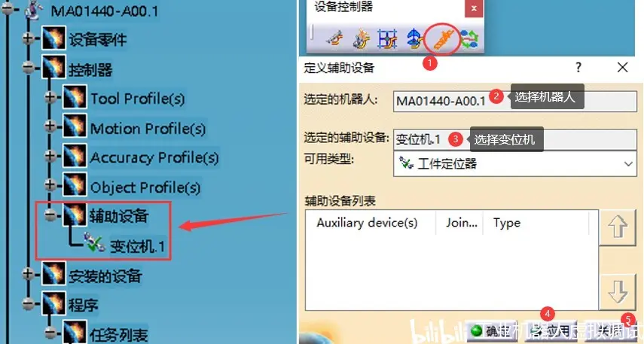Click the orange define auxiliary device icon
The image size is (644, 344).
[x=442, y=39]
